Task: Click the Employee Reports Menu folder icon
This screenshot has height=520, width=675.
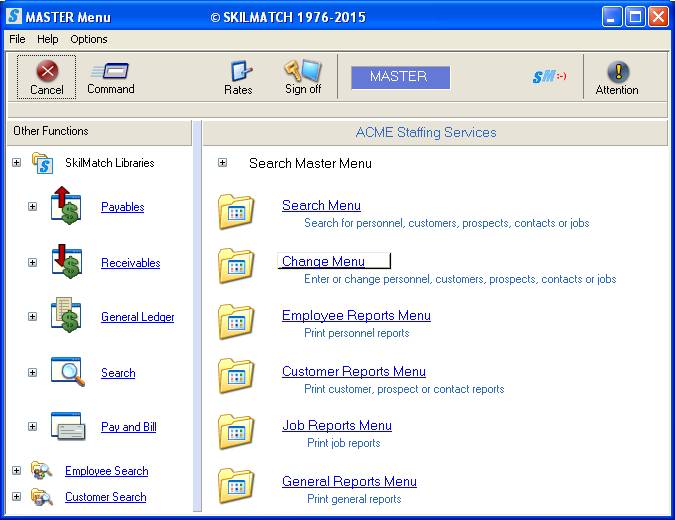Action: [x=236, y=322]
